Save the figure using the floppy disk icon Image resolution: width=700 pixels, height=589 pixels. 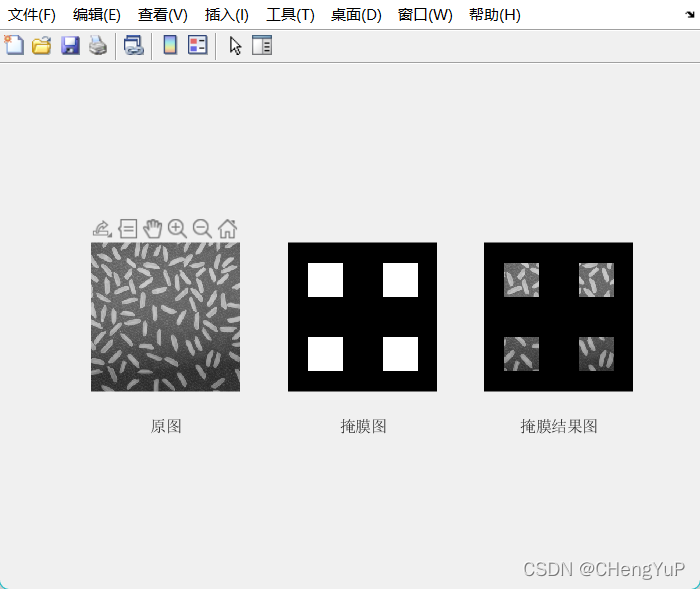[70, 46]
